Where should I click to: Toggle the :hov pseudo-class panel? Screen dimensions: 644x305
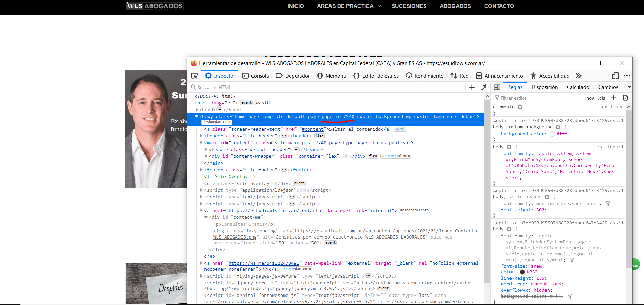[590, 98]
